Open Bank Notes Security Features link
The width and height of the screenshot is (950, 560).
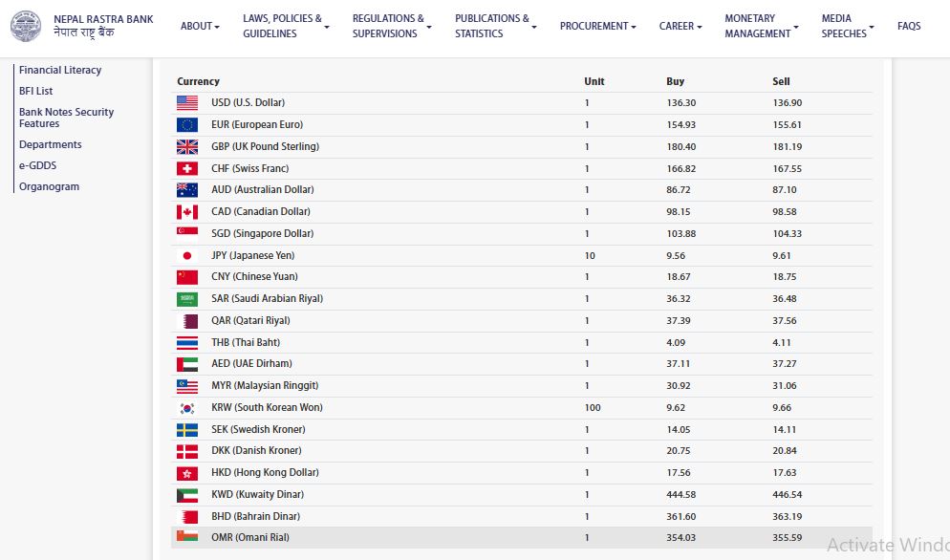click(66, 118)
